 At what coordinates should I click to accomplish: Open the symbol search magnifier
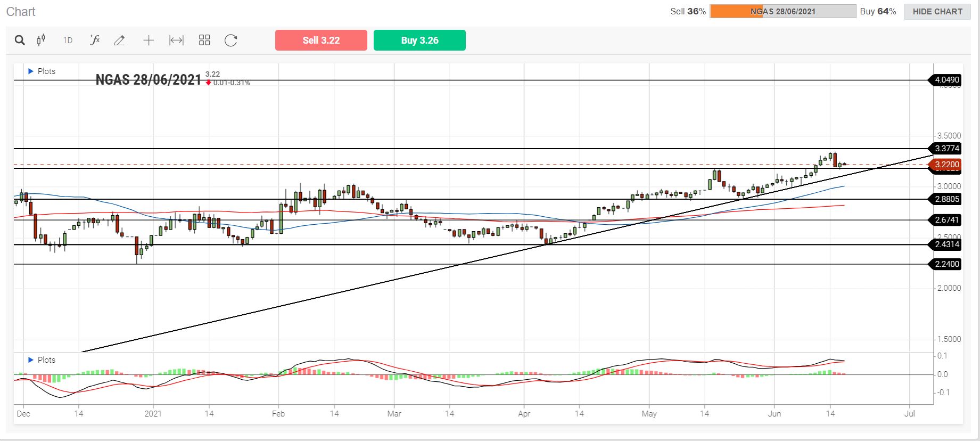(x=20, y=40)
